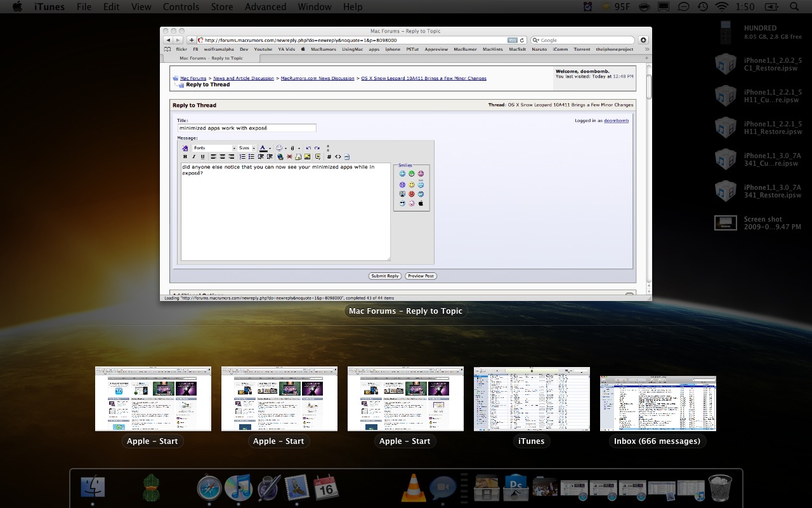
Task: Redo last edit in message editor
Action: pos(317,148)
